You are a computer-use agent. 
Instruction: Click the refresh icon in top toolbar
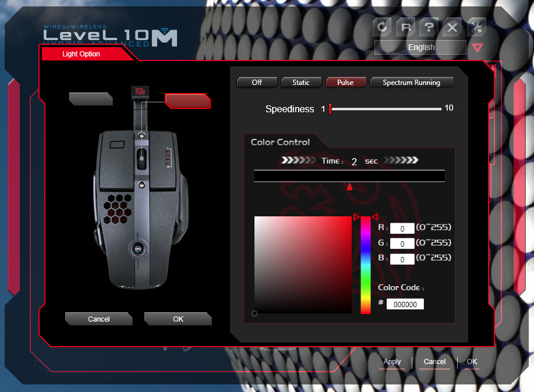click(382, 27)
